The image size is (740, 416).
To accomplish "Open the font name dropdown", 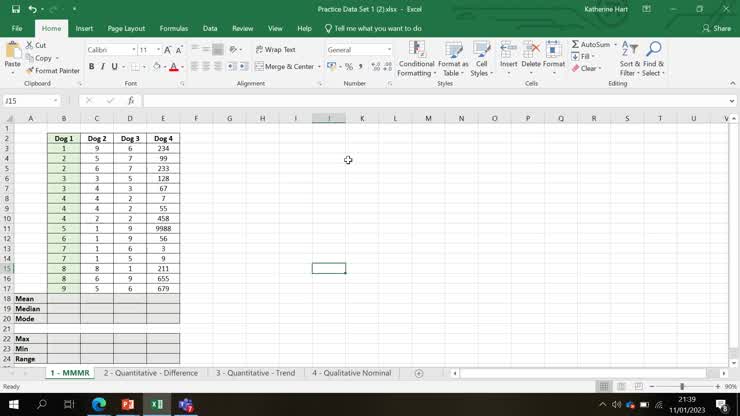I will pyautogui.click(x=134, y=50).
